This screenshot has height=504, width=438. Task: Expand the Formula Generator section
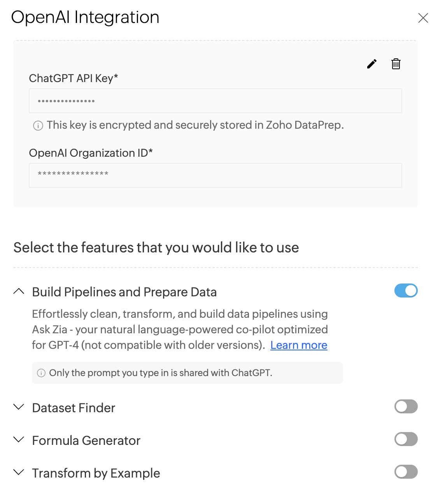click(19, 439)
